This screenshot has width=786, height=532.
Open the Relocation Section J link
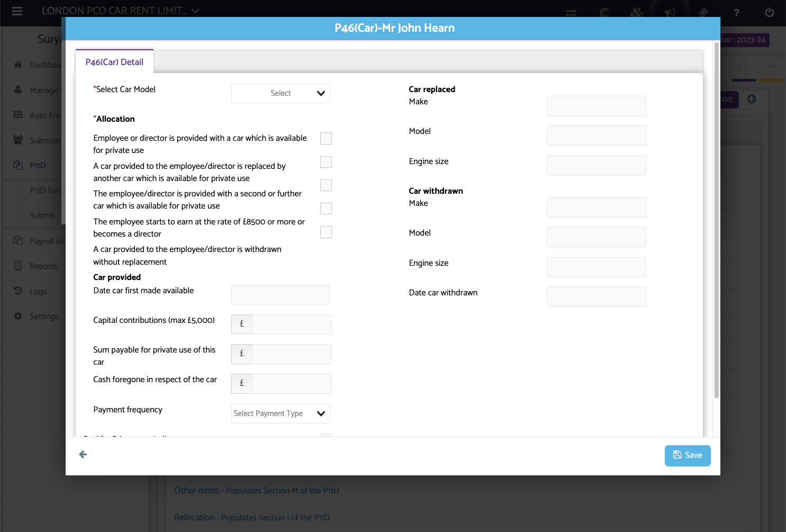252,518
